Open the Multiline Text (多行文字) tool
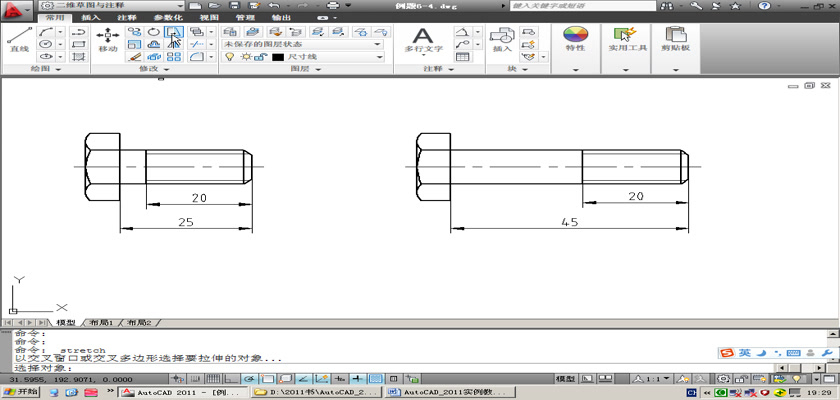 (423, 40)
